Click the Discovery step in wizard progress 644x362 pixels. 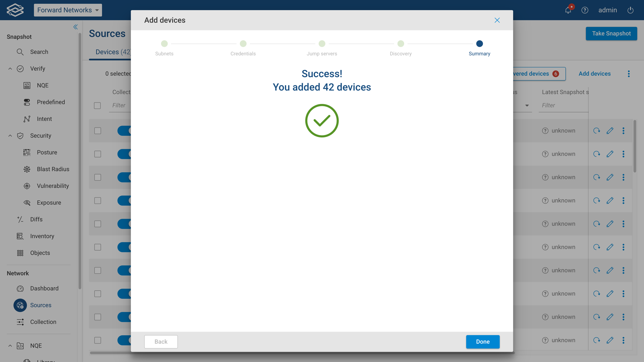400,44
